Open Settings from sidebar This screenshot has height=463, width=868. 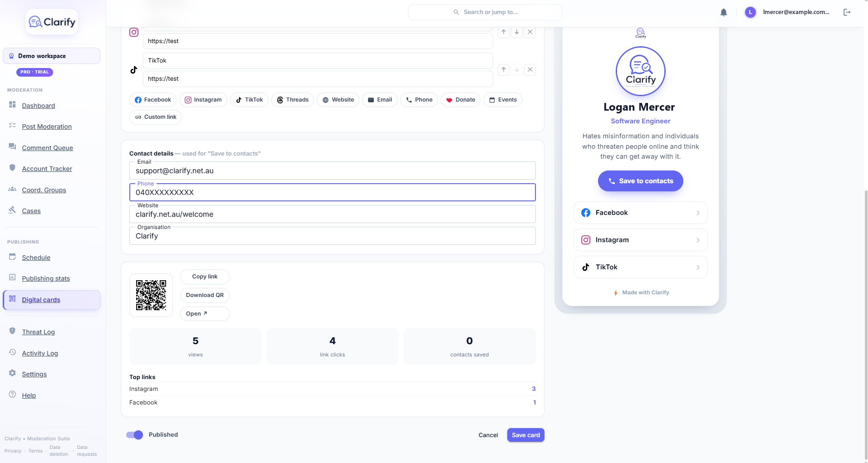[34, 374]
